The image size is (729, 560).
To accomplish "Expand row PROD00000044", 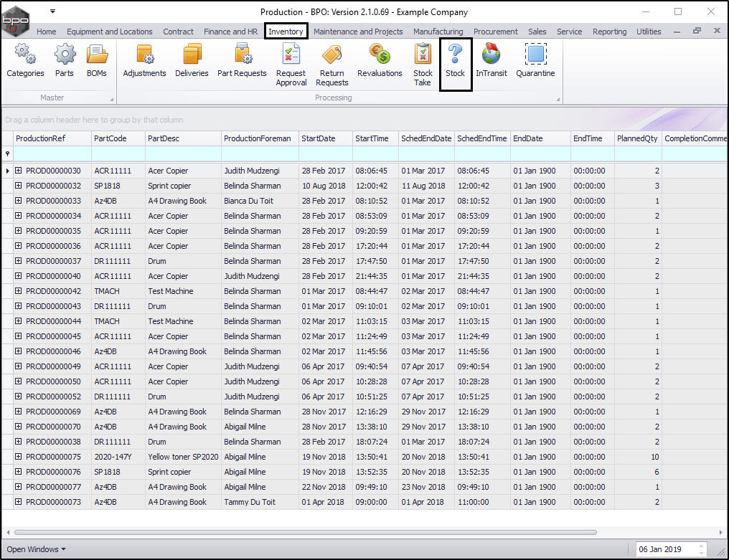I will (x=18, y=321).
